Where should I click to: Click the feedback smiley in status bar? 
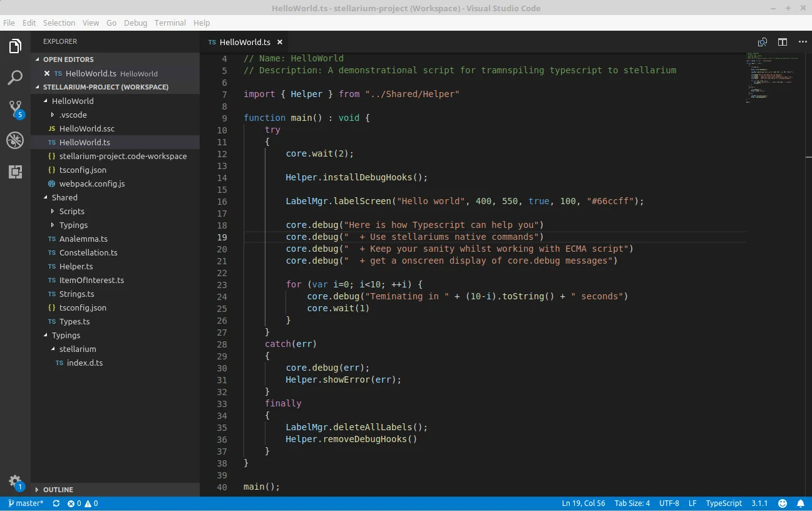(x=783, y=503)
